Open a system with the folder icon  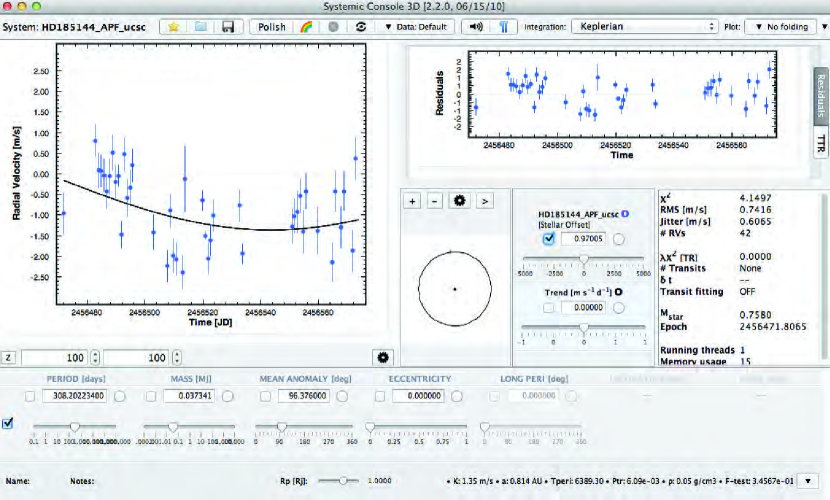[201, 27]
